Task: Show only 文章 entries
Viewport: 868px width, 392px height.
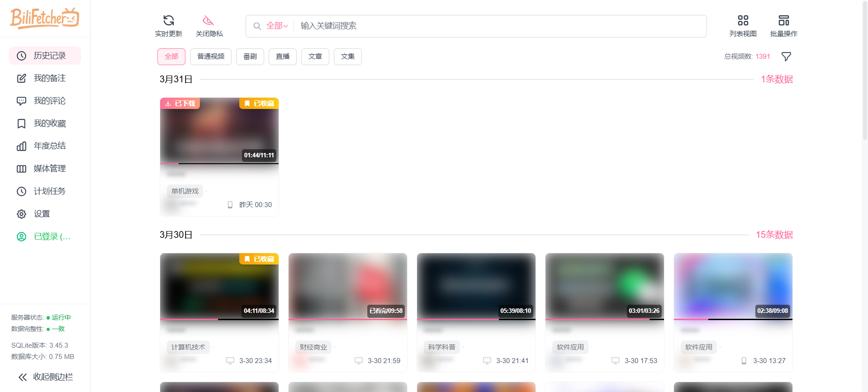Action: pyautogui.click(x=315, y=57)
